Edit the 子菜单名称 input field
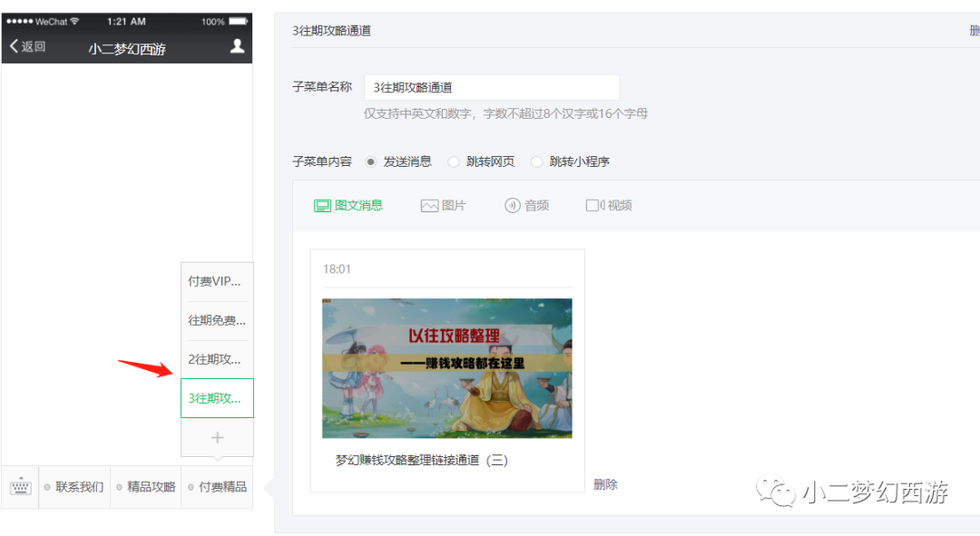The width and height of the screenshot is (980, 536). [x=492, y=87]
